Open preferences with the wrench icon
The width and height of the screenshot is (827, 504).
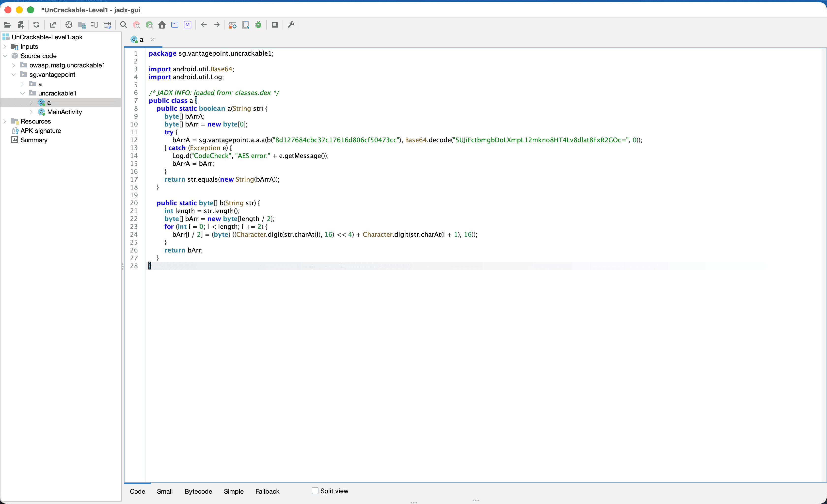coord(291,25)
